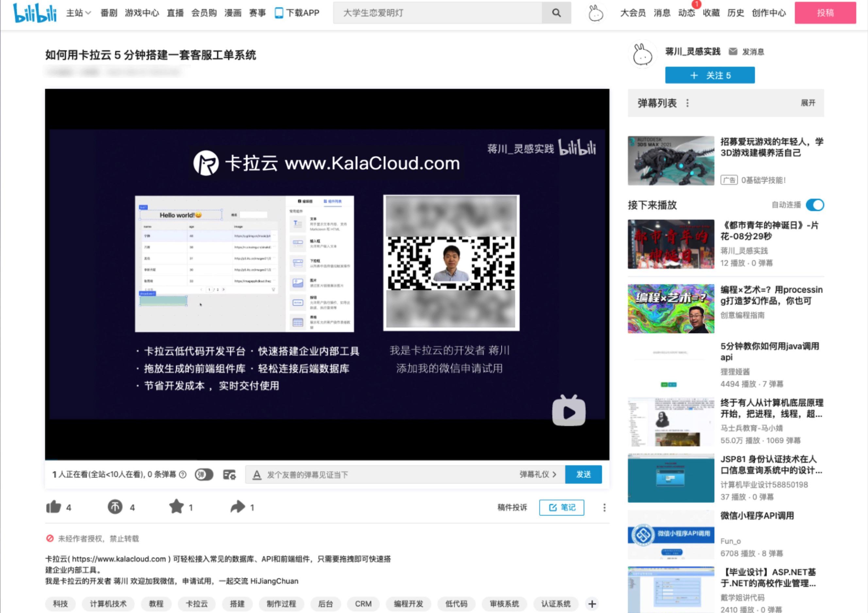The height and width of the screenshot is (613, 868).
Task: Click 稿件投诉 link
Action: [512, 507]
